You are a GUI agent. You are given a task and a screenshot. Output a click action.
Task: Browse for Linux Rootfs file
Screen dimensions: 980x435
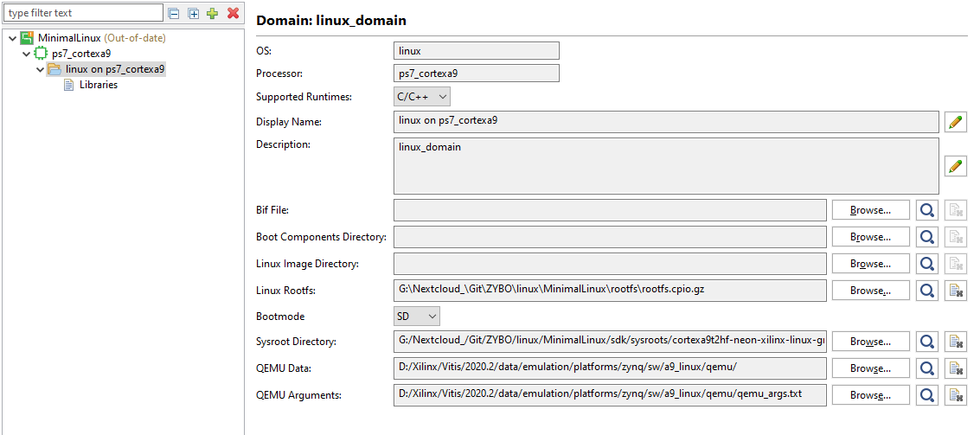(x=871, y=291)
